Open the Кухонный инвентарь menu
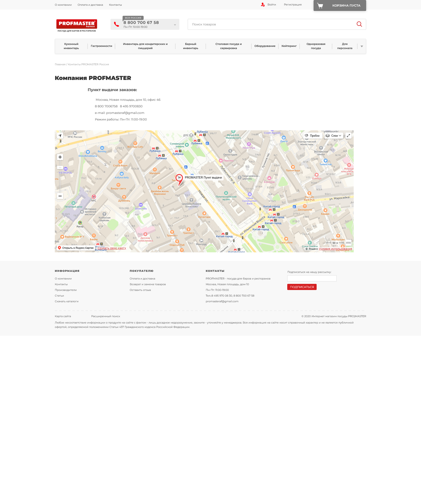Image resolution: width=421 pixels, height=504 pixels. coord(71,46)
